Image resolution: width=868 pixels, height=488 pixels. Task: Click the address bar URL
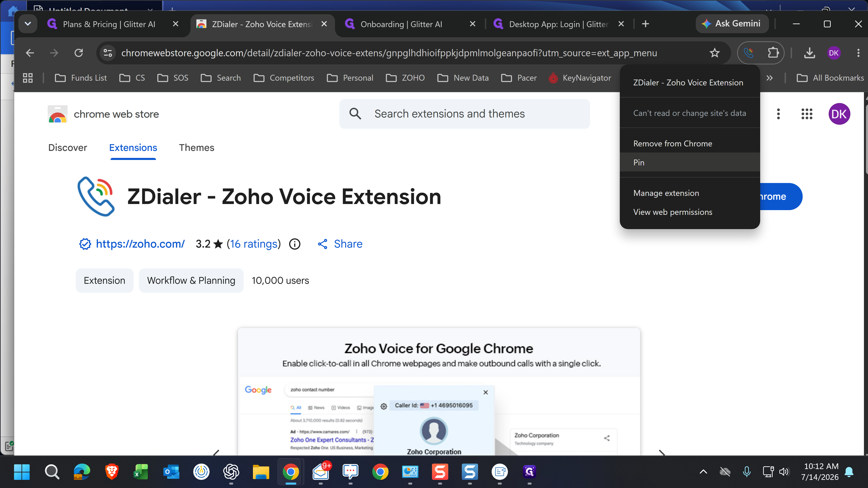coord(389,53)
